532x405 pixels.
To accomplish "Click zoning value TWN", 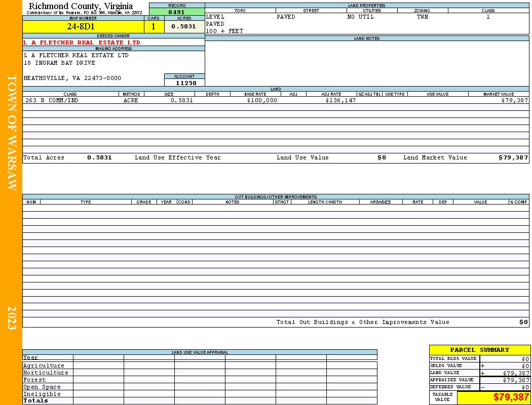I will point(423,17).
